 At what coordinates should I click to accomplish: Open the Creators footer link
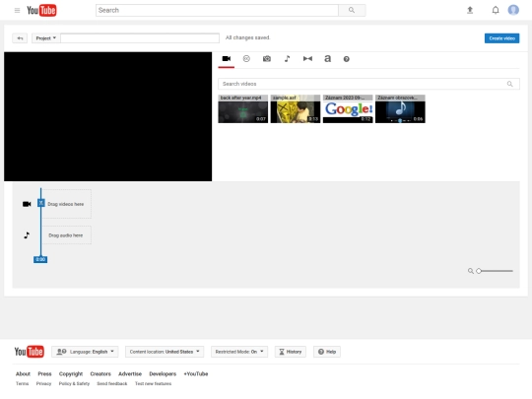coord(100,374)
